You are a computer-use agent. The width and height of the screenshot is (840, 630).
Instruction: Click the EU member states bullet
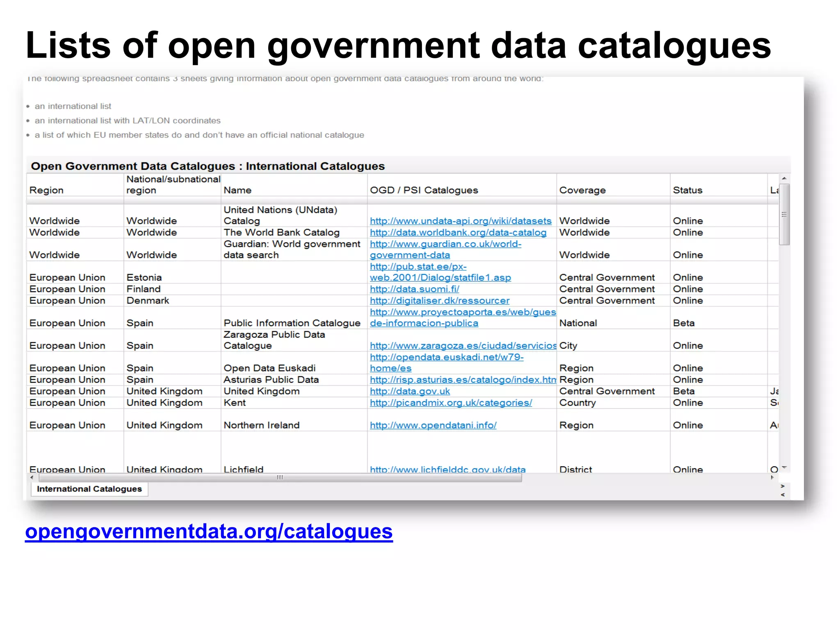click(x=199, y=135)
